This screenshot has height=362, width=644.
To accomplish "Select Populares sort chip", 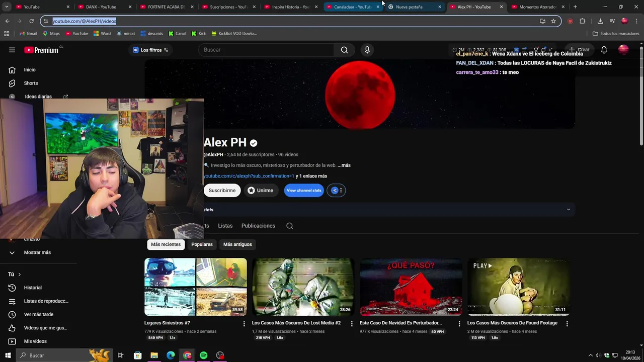I will pos(202,244).
